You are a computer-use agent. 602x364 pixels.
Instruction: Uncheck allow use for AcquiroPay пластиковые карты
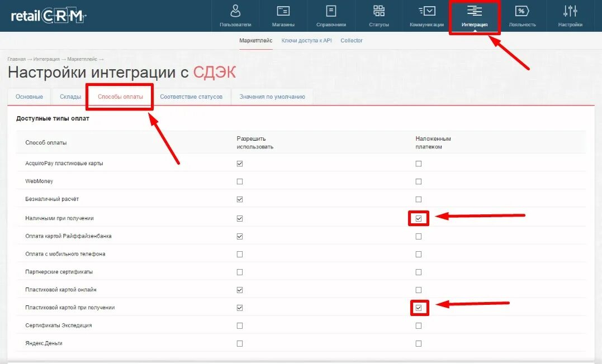240,164
